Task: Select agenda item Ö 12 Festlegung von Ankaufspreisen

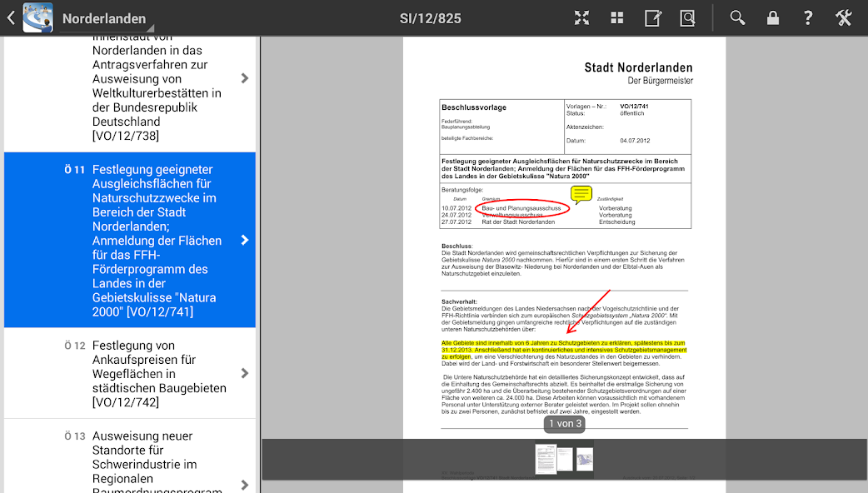Action: click(130, 373)
